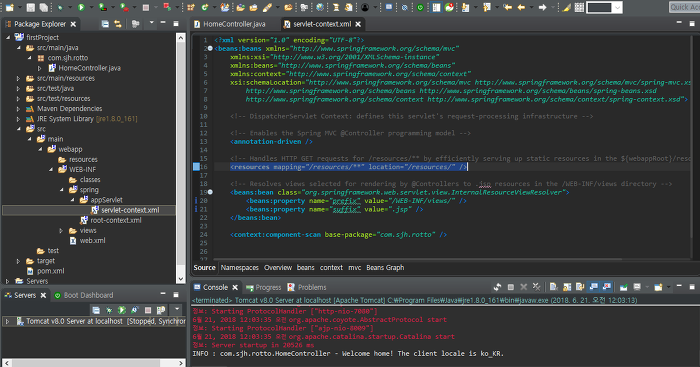
Task: Toggle Link with Editor in Package Explorer
Action: pos(118,24)
